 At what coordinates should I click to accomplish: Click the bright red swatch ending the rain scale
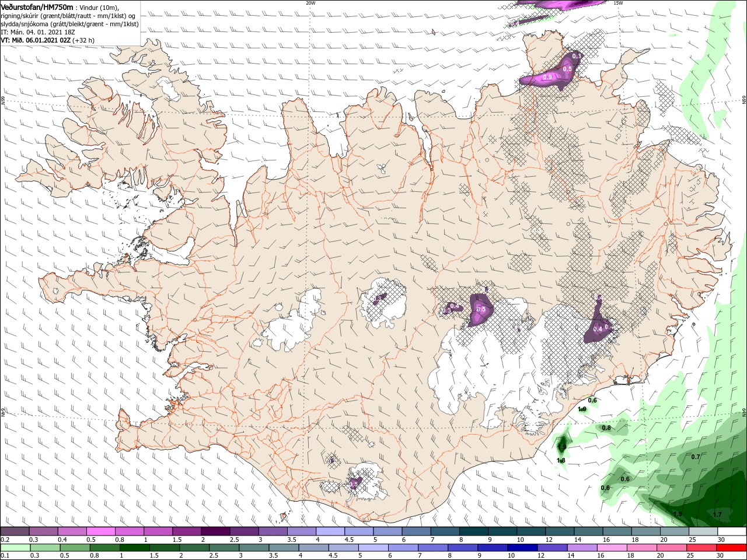pos(731,548)
